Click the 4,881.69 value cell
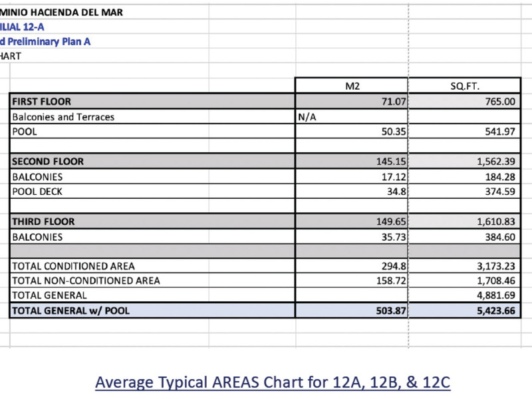The image size is (532, 399). 464,295
